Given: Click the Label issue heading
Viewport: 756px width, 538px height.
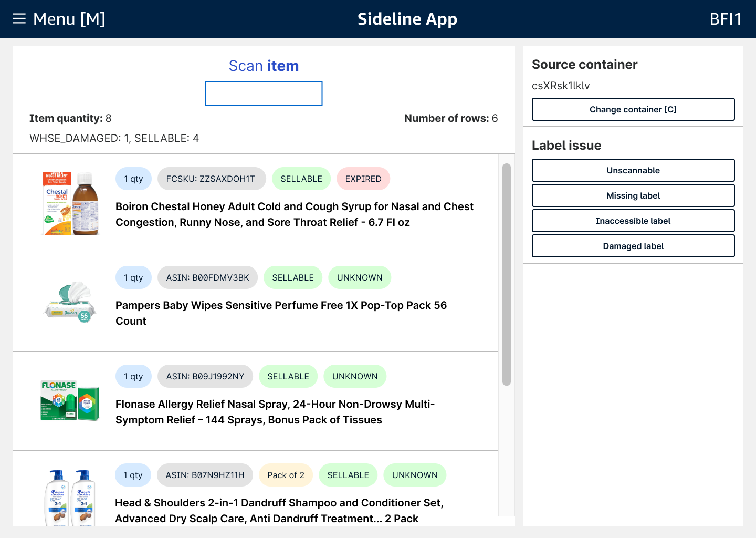Looking at the screenshot, I should point(566,146).
